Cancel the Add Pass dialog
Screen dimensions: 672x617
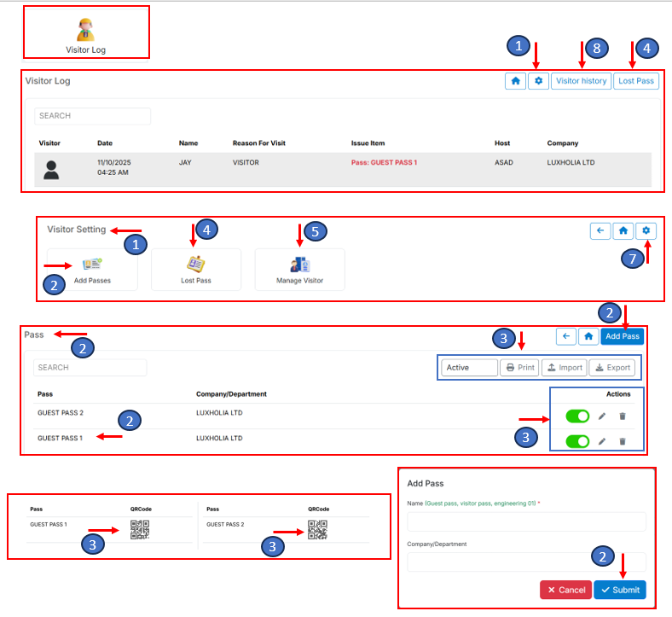565,590
